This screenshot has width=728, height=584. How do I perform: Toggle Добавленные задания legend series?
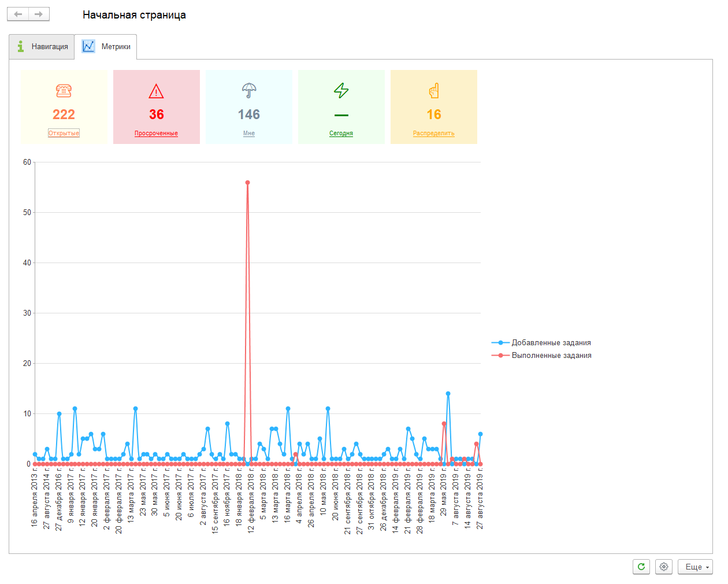tap(551, 343)
